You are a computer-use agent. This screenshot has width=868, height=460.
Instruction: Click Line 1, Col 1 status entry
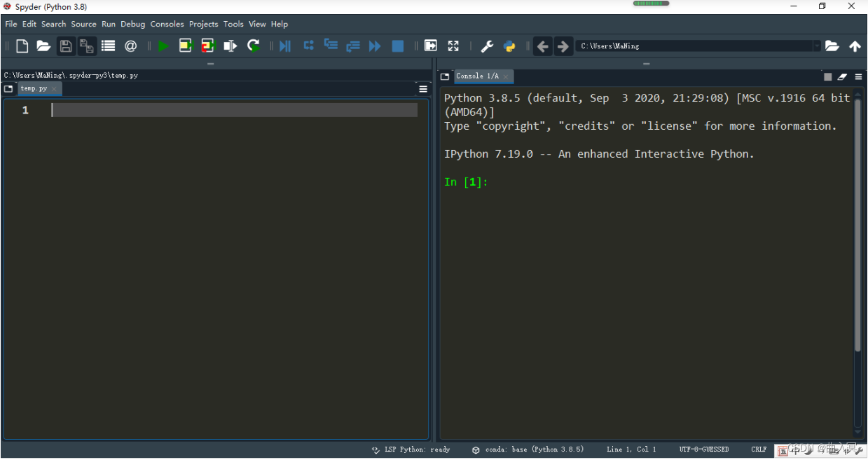[632, 449]
